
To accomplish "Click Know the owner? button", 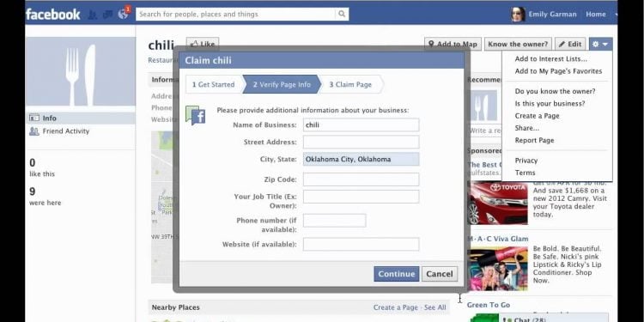I will [x=518, y=44].
